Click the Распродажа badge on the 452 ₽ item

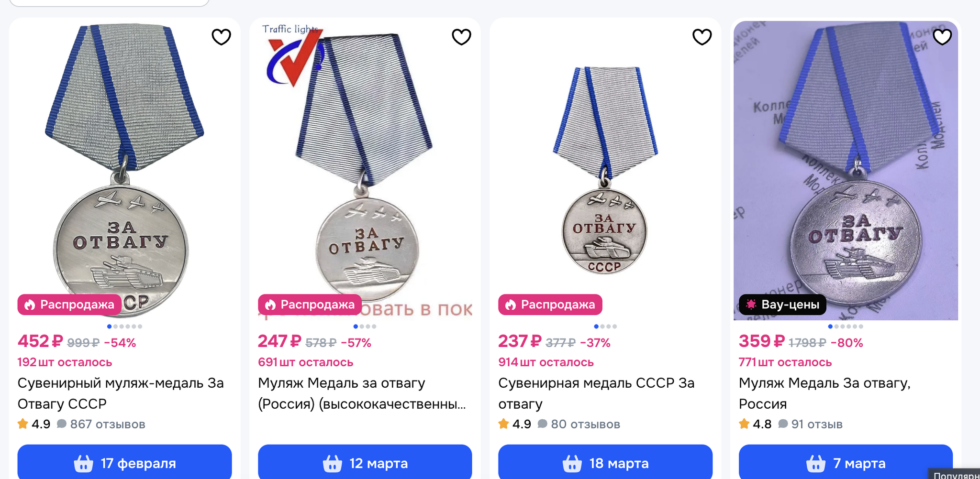pos(69,305)
